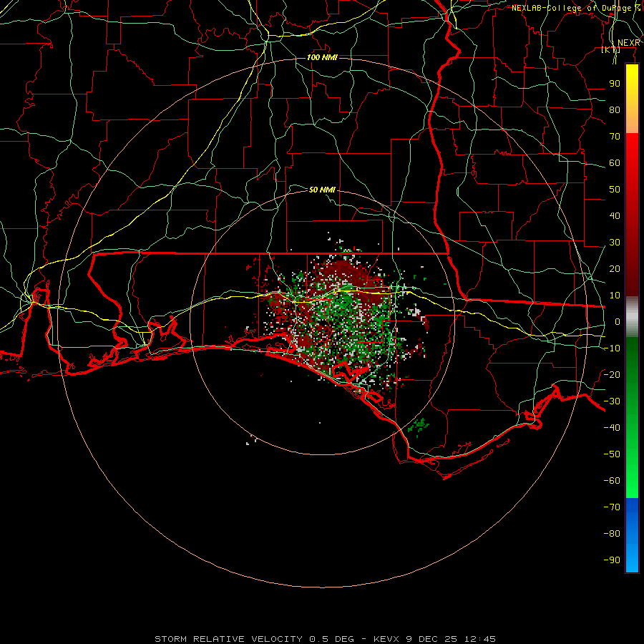Click the -10 scale label
The image size is (644, 644).
pos(612,348)
